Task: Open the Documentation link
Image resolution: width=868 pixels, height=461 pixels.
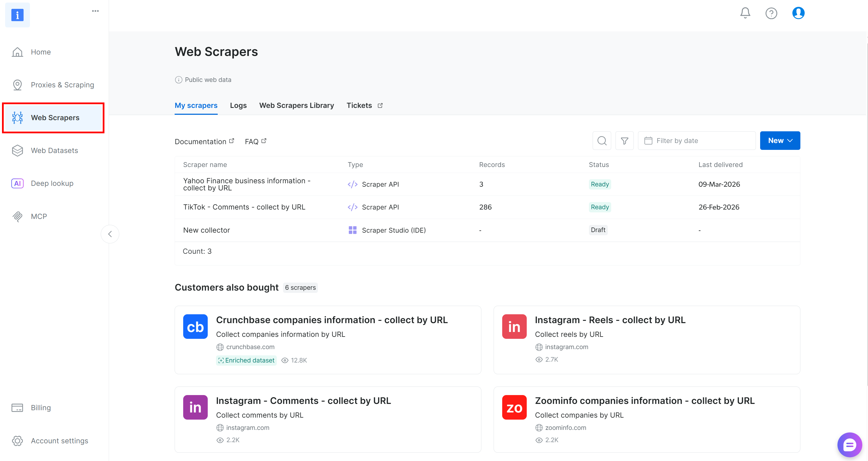Action: [201, 141]
